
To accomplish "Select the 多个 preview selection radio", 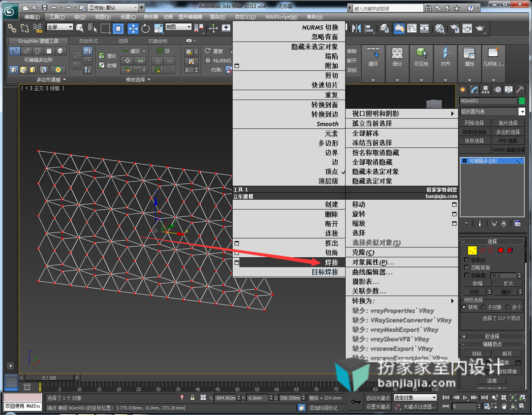I will click(508, 307).
